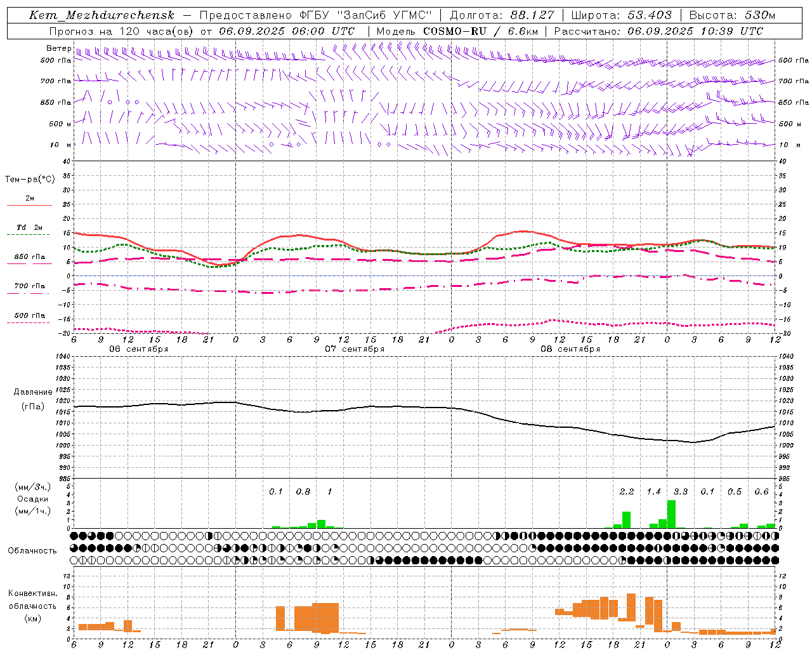Click the (мм/1ч.) precipitation unit label

[x=33, y=511]
